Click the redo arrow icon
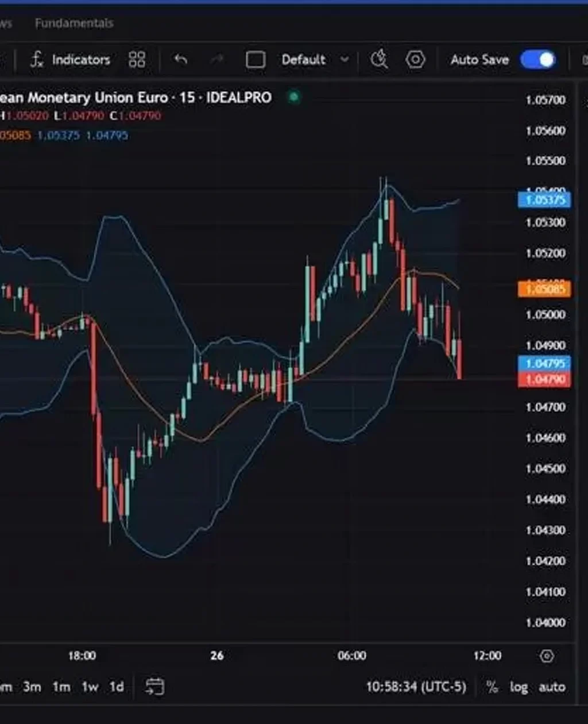 tap(216, 59)
